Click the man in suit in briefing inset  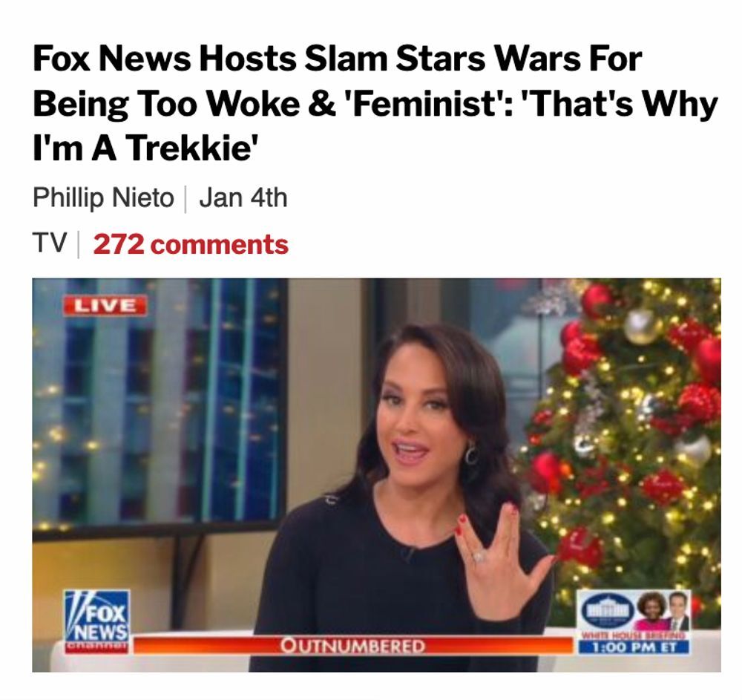point(679,610)
